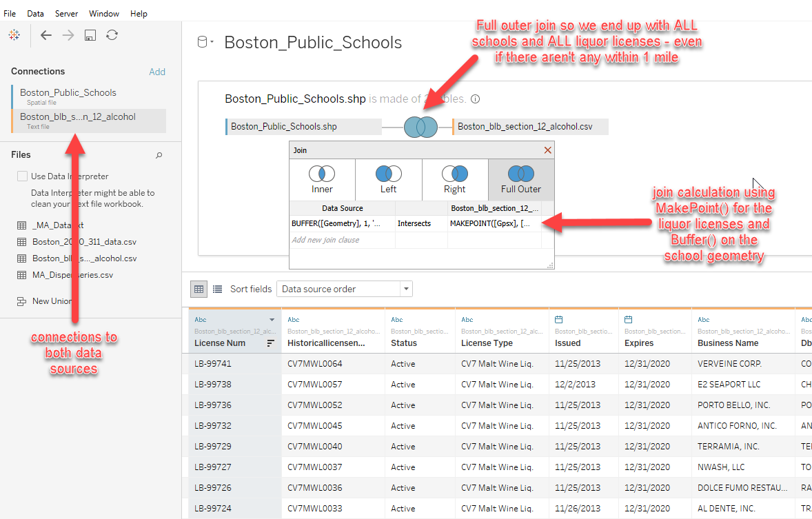Click the Add link in Connections panel
Screen dimensions: 812x519
pos(157,71)
